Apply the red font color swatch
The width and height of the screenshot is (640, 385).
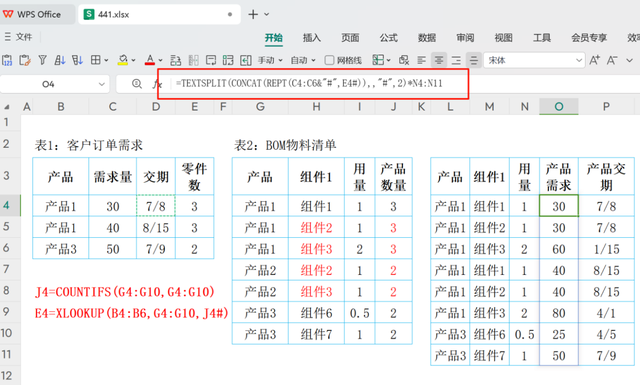click(x=150, y=60)
